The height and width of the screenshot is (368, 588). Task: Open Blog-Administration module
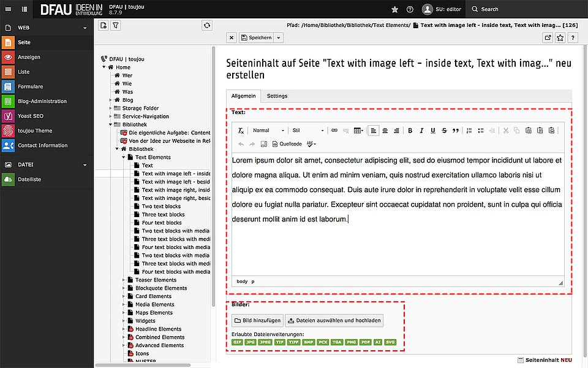coord(47,101)
